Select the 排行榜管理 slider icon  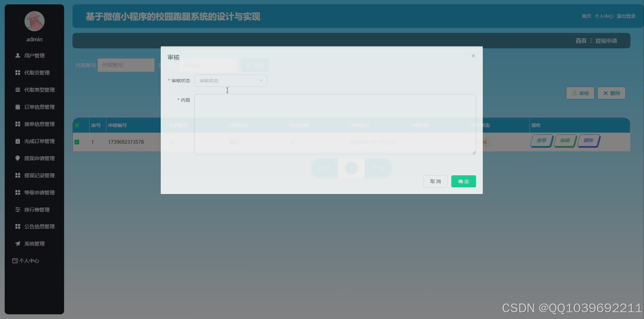click(18, 210)
